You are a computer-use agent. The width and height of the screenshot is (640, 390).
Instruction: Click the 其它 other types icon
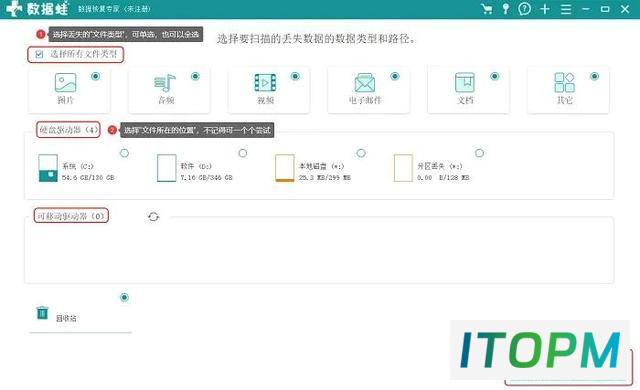(564, 82)
